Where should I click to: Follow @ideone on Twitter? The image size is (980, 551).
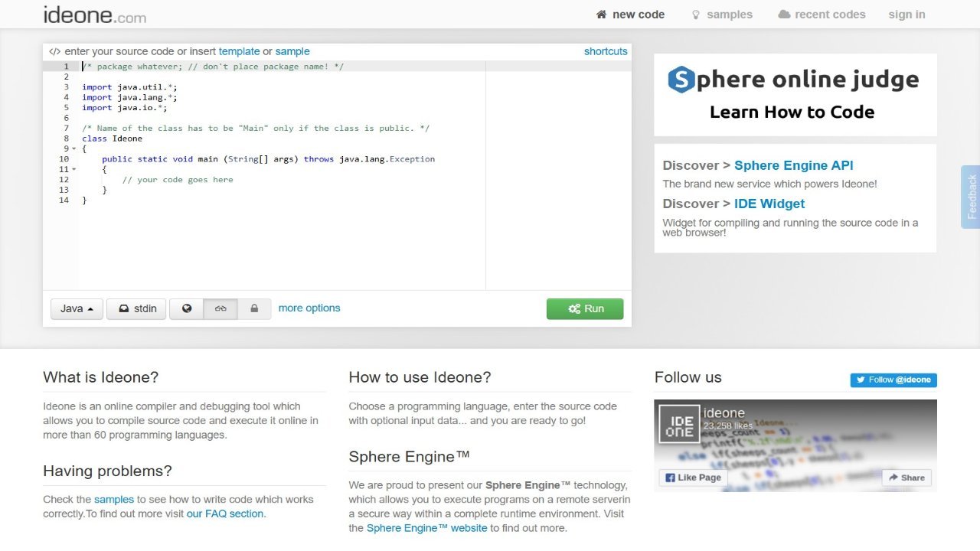[893, 380]
